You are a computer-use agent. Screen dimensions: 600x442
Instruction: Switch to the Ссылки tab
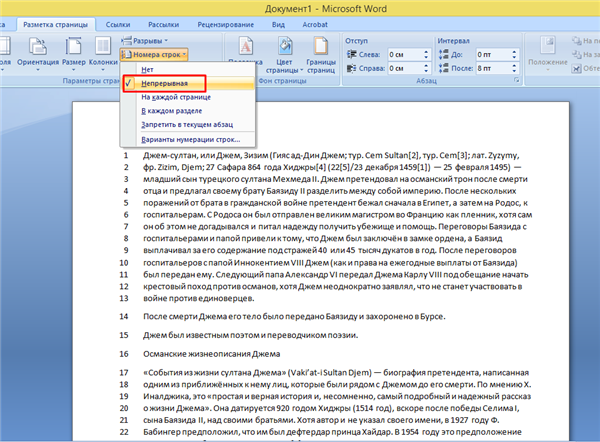(118, 25)
